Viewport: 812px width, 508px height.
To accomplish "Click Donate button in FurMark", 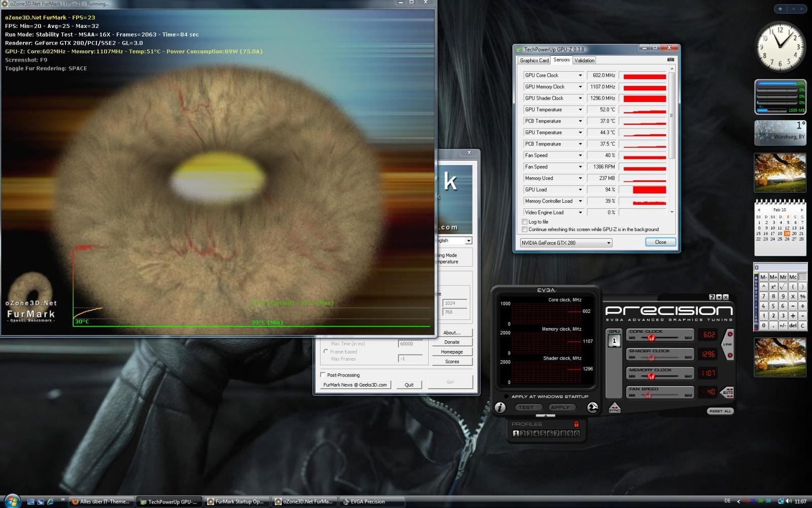I will point(452,342).
